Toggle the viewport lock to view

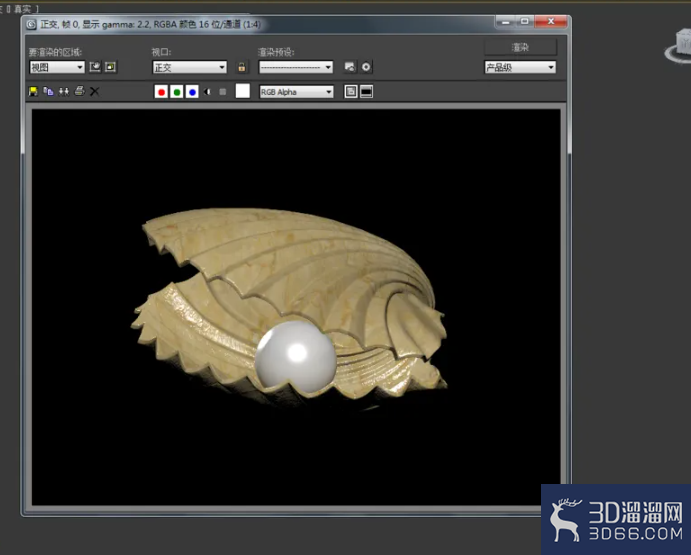pyautogui.click(x=241, y=67)
